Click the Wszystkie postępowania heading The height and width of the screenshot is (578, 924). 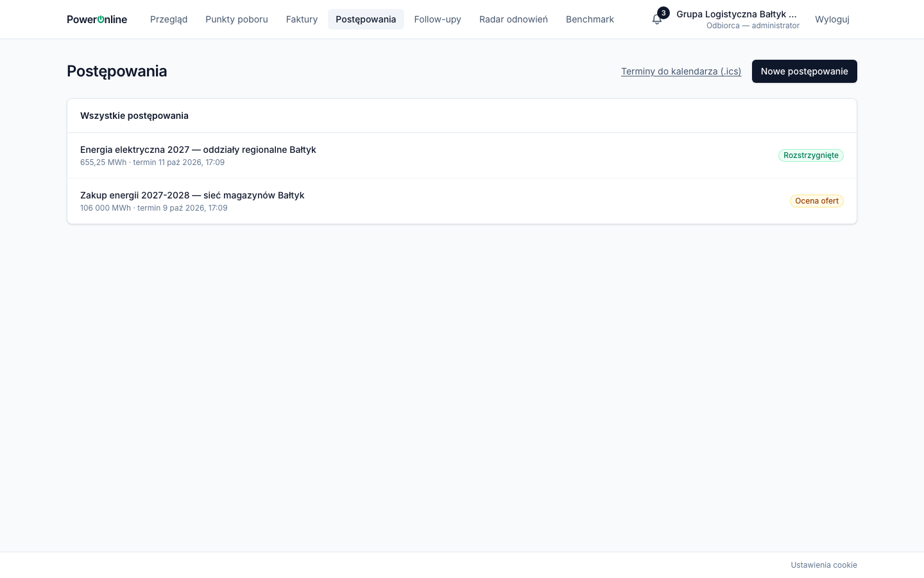134,116
